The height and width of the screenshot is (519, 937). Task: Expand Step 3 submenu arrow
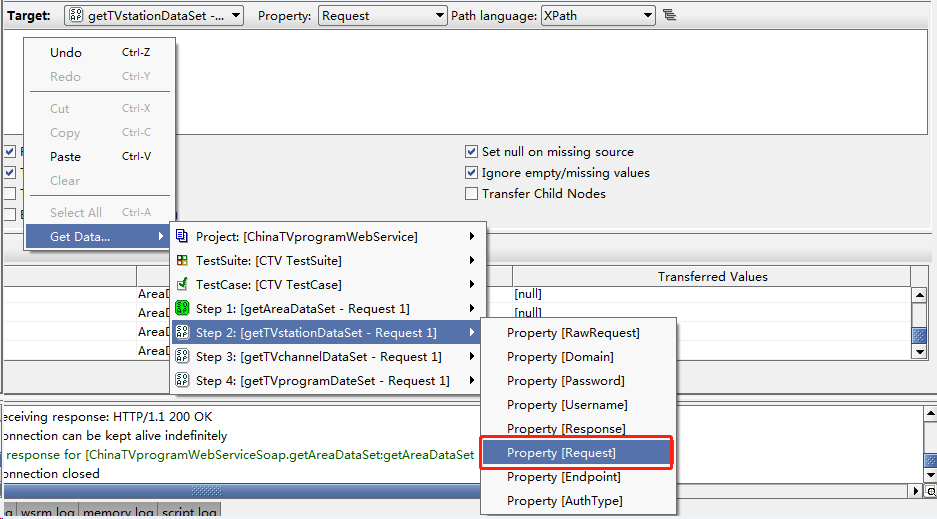(x=472, y=357)
